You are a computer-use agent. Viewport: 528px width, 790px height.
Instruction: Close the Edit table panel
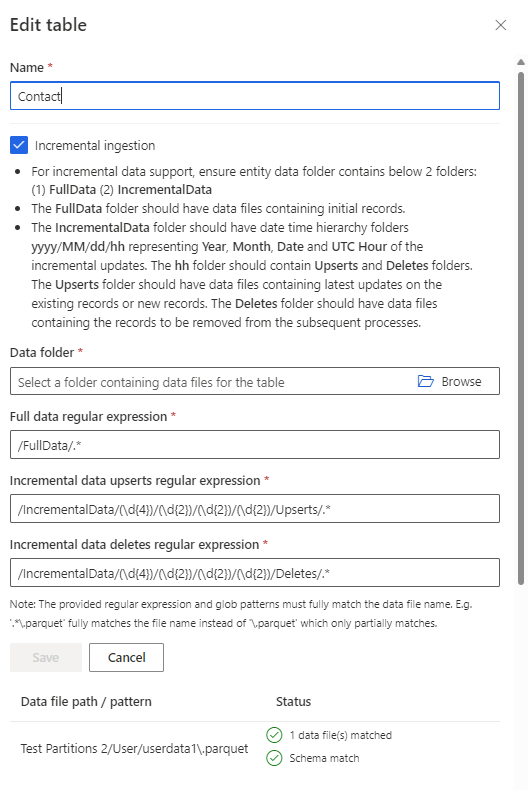coord(500,25)
